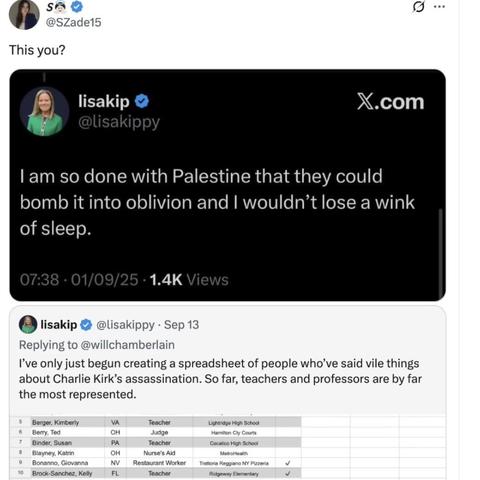
Task: Click the verified badge next to SZade15's name
Action: pos(77,6)
